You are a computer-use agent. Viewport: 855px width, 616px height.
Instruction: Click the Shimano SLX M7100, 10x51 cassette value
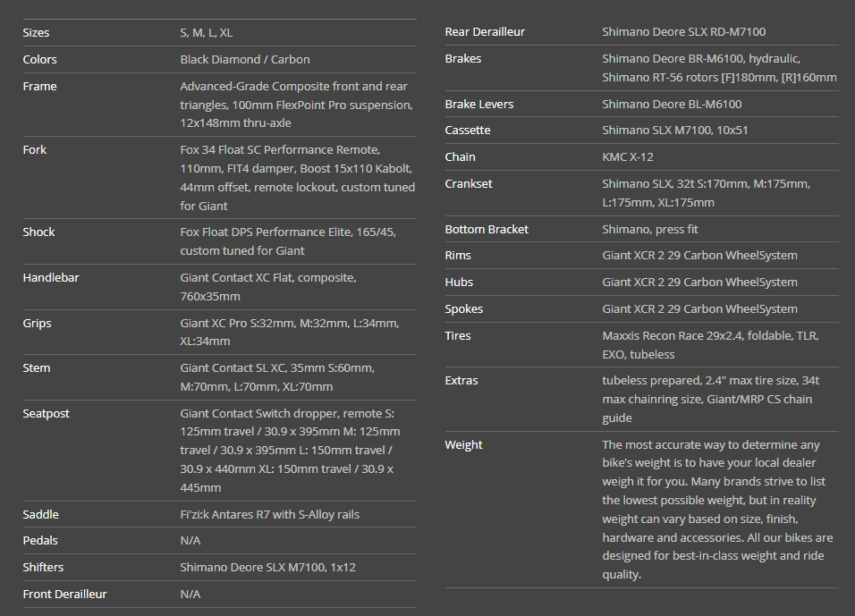[675, 131]
